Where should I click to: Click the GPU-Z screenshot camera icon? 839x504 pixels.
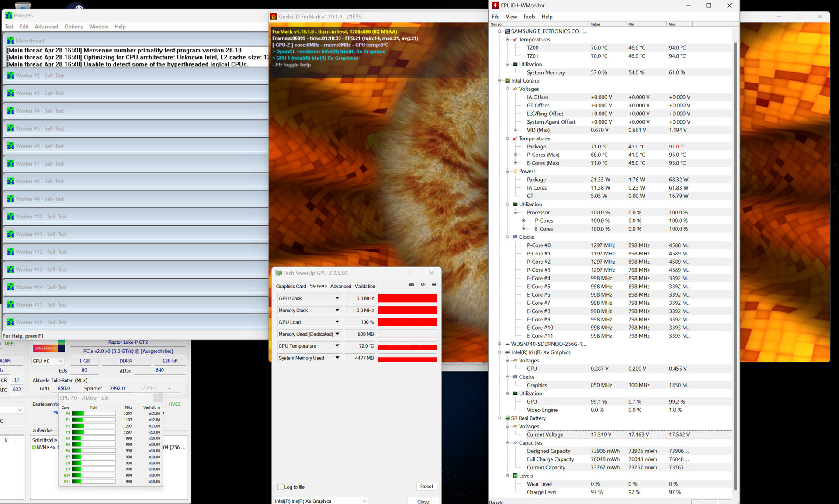(x=411, y=285)
